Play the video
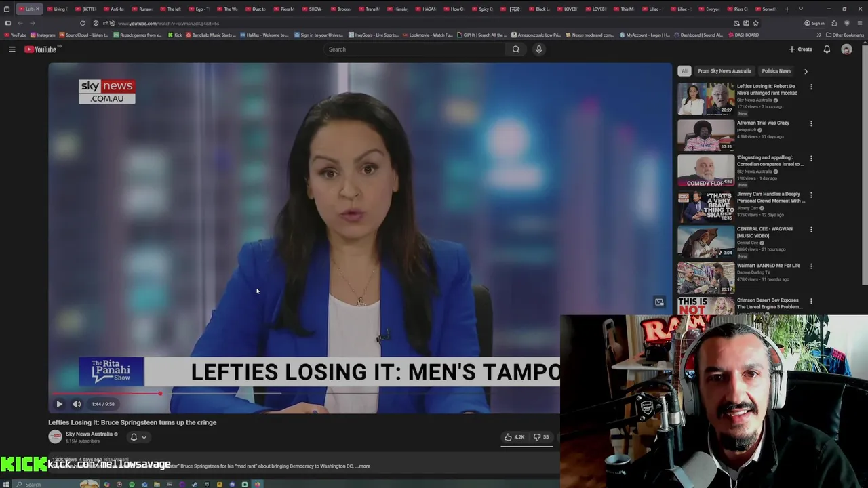868x488 pixels. pos(59,404)
